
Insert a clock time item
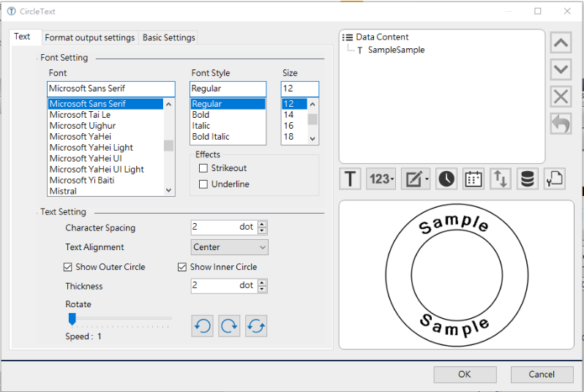[x=446, y=179]
